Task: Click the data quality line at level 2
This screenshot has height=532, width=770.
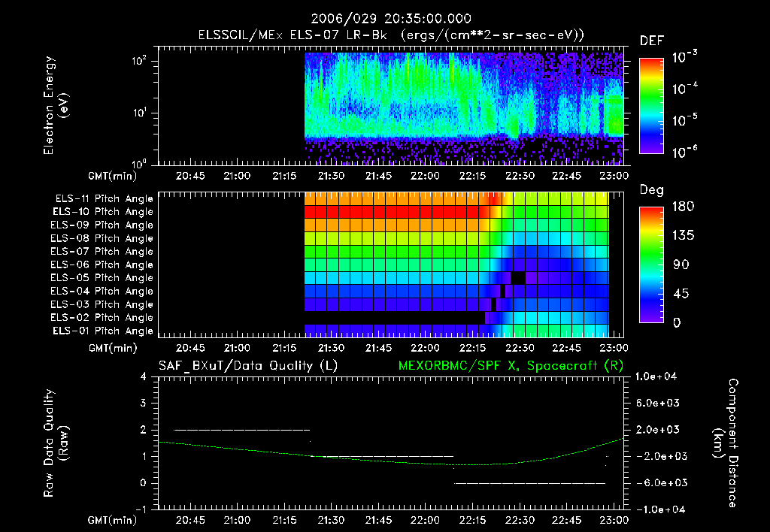Action: (x=242, y=430)
